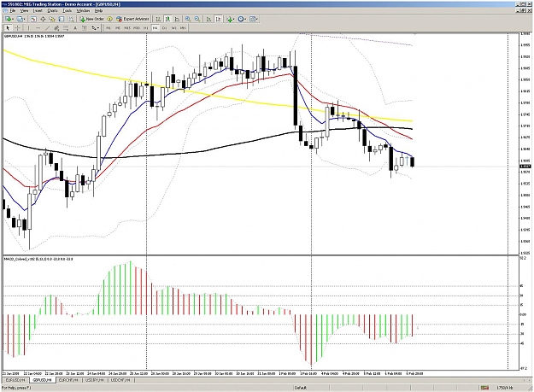The width and height of the screenshot is (534, 392).
Task: Click the chart shift triangle marker atop chart
Action: (x=414, y=34)
